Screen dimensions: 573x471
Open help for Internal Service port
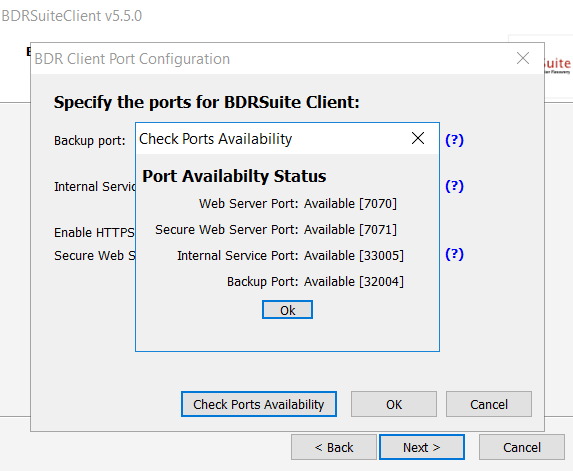tap(454, 186)
